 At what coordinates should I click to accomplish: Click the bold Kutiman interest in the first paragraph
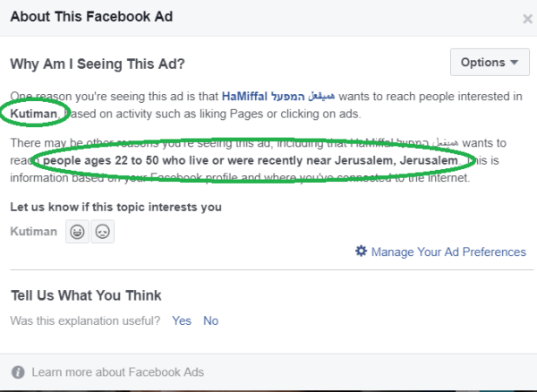click(35, 113)
